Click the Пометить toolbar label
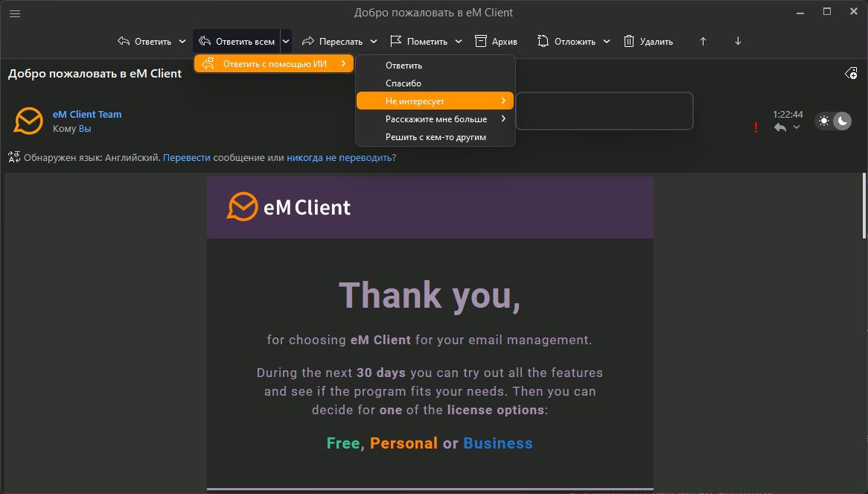Viewport: 868px width, 494px height. pos(427,42)
